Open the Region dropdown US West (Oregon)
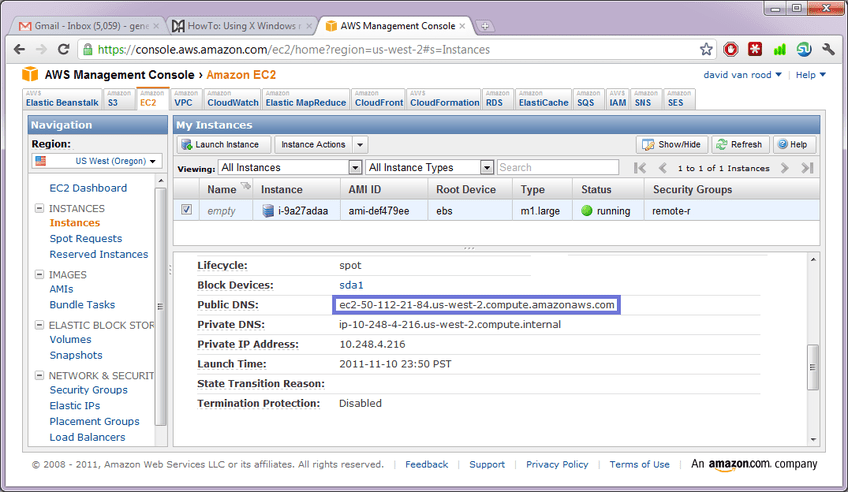 (97, 161)
